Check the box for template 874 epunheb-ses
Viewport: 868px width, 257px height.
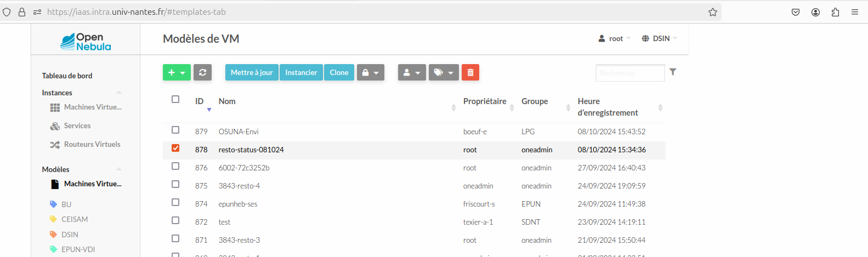coord(175,202)
